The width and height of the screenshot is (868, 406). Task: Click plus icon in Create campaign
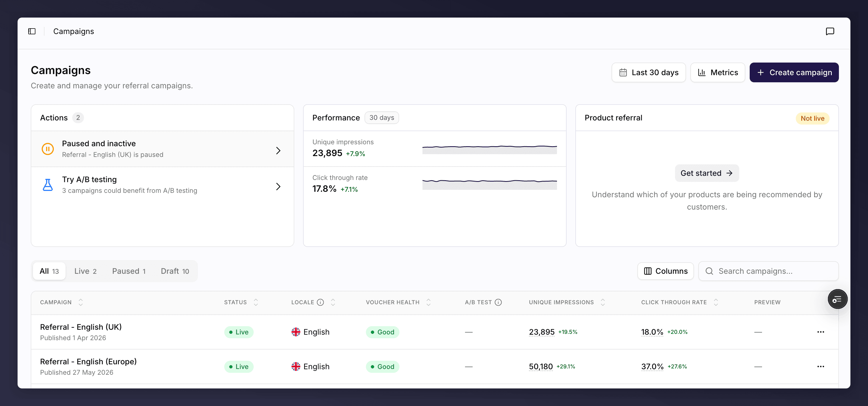(760, 72)
